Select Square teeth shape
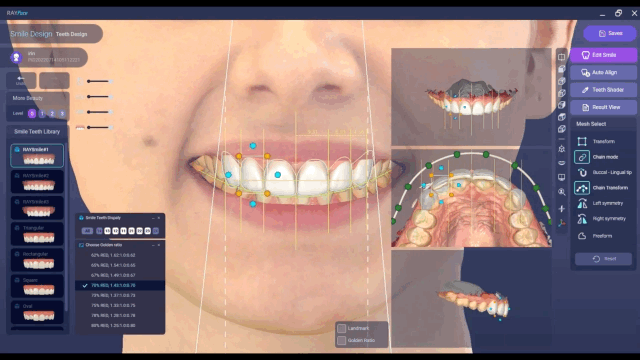 [37, 286]
